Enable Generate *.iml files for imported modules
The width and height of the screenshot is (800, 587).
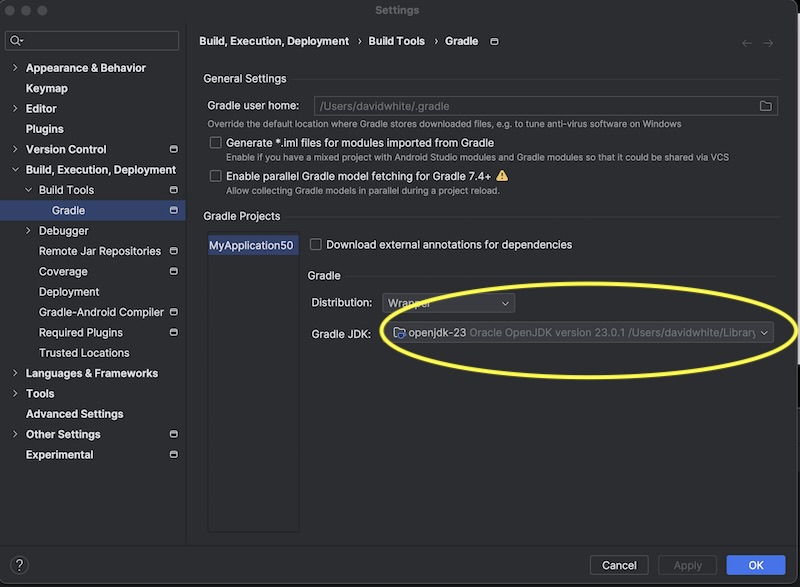coord(215,143)
